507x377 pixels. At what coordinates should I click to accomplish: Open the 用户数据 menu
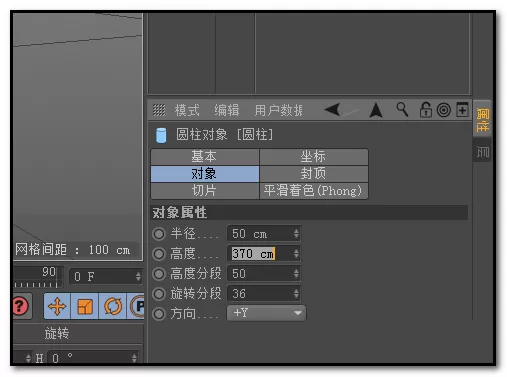coord(279,110)
